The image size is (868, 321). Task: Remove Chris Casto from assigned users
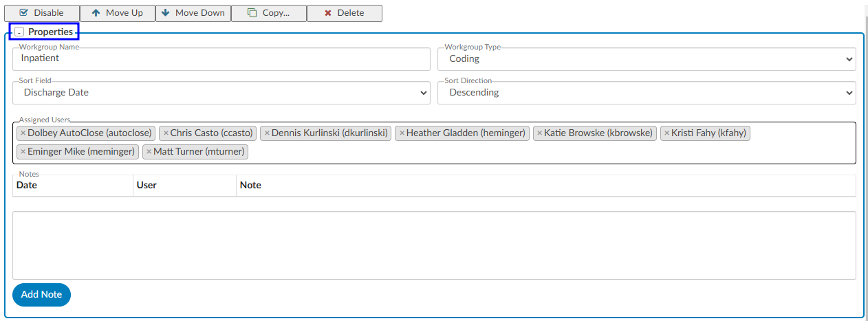click(166, 133)
